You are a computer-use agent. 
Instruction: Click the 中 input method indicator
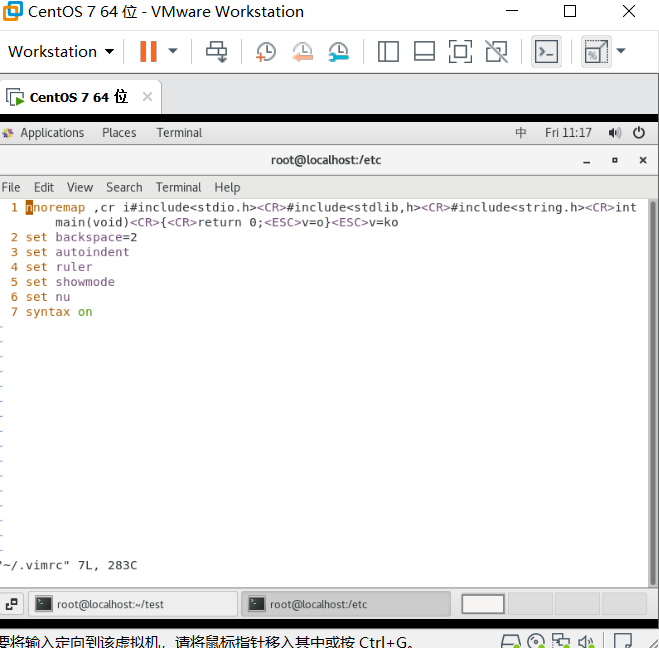click(520, 133)
